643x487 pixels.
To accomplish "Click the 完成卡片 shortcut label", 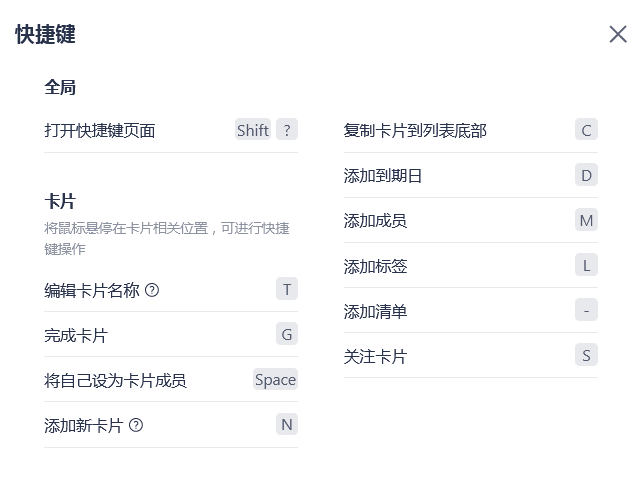I will 76,335.
